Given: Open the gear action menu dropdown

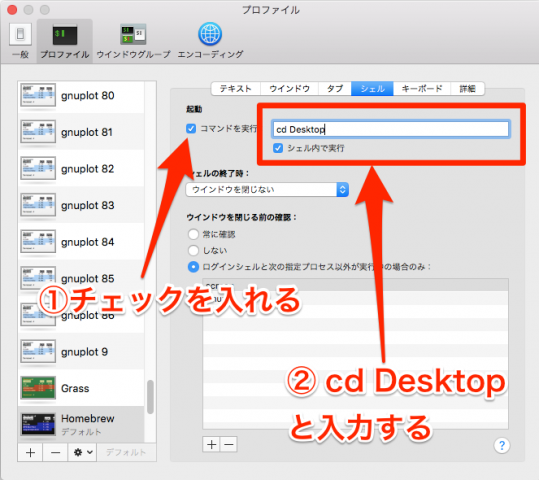Looking at the screenshot, I should coord(83,452).
